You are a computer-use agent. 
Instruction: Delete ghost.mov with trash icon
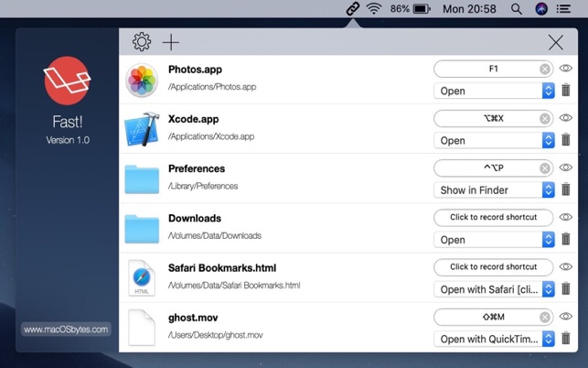tap(566, 338)
